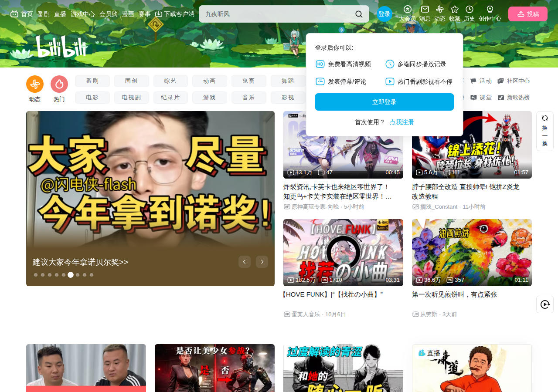Open the HOVE FUNK video thumbnail
The image size is (558, 392).
point(343,253)
